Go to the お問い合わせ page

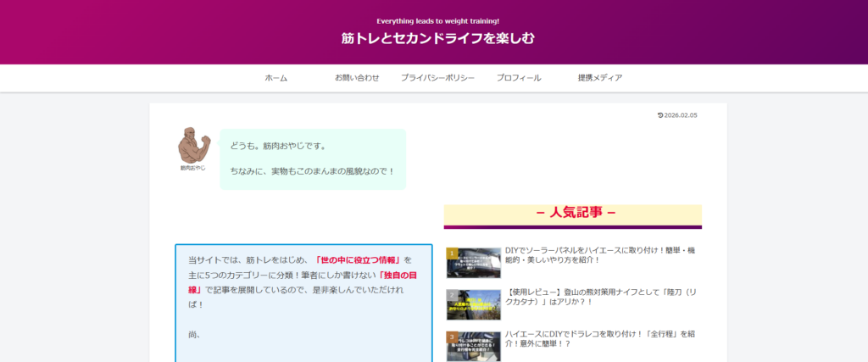[x=357, y=78]
